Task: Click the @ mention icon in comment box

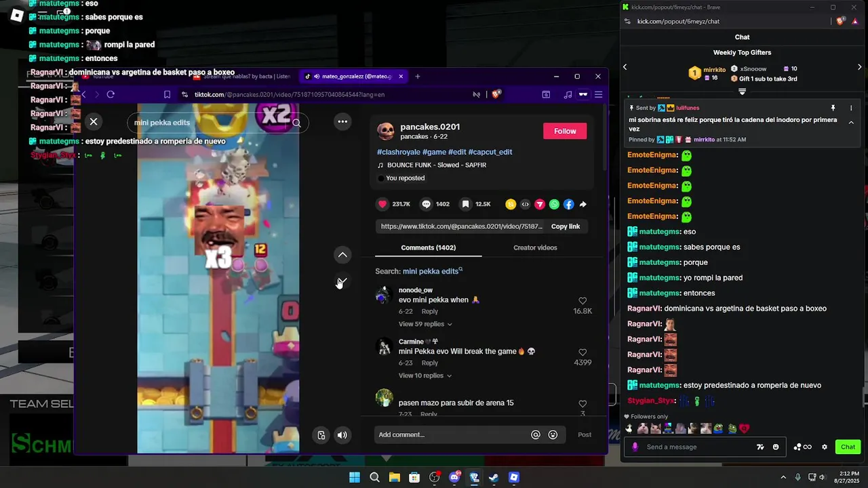Action: coord(536,434)
